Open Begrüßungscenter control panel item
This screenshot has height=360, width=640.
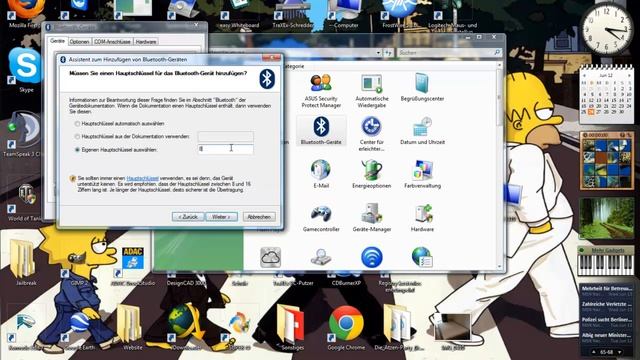pyautogui.click(x=422, y=87)
